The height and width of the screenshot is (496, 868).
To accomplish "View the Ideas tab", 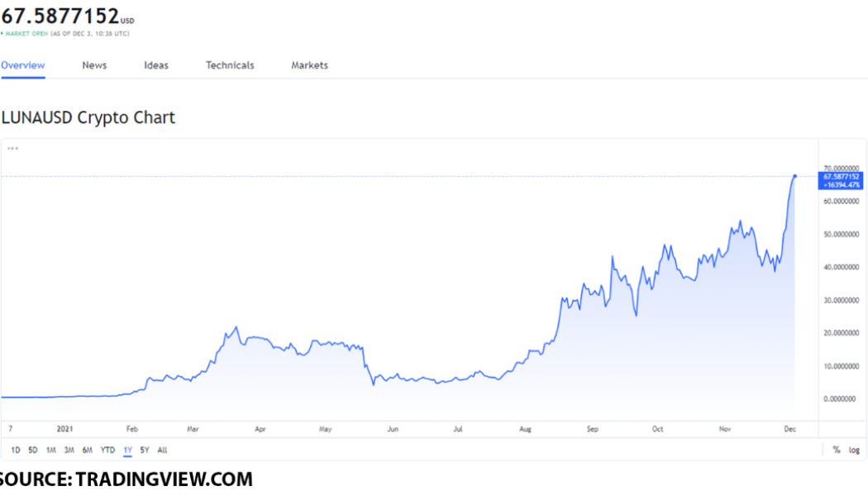I will tap(155, 64).
